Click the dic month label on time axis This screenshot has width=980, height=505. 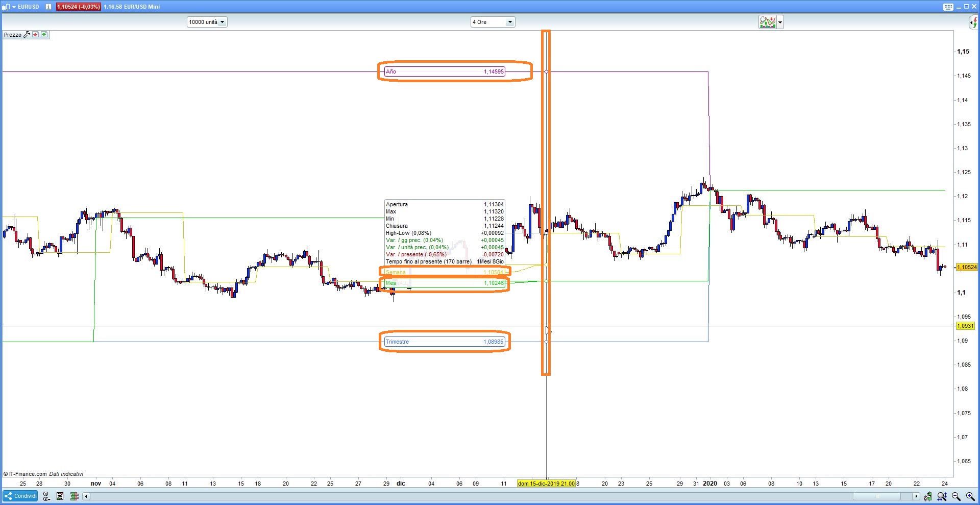point(401,484)
